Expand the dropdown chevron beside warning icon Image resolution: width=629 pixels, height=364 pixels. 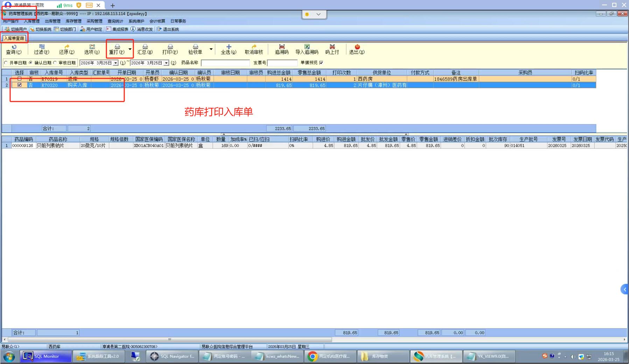tap(318, 14)
